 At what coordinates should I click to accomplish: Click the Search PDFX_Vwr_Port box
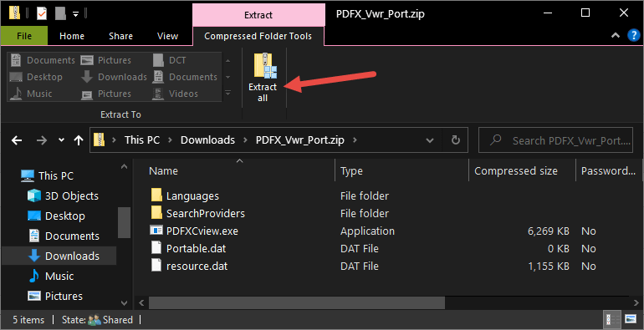pos(555,140)
